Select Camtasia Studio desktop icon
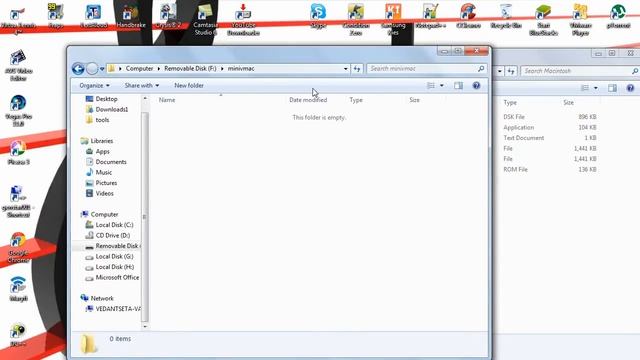The width and height of the screenshot is (640, 360). coord(205,20)
